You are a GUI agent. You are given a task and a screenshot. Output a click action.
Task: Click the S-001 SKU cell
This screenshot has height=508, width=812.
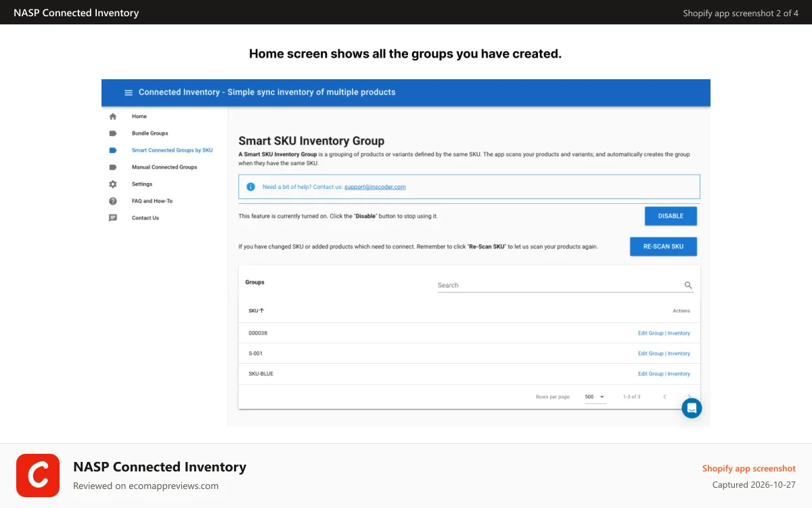coord(255,354)
